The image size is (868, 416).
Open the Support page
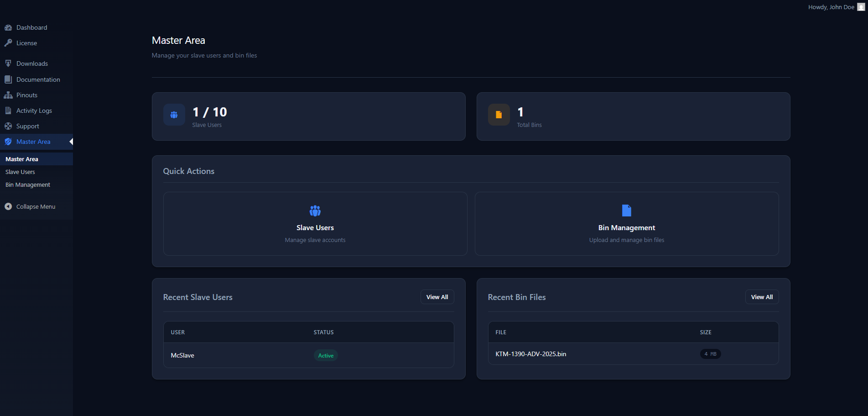click(x=36, y=126)
